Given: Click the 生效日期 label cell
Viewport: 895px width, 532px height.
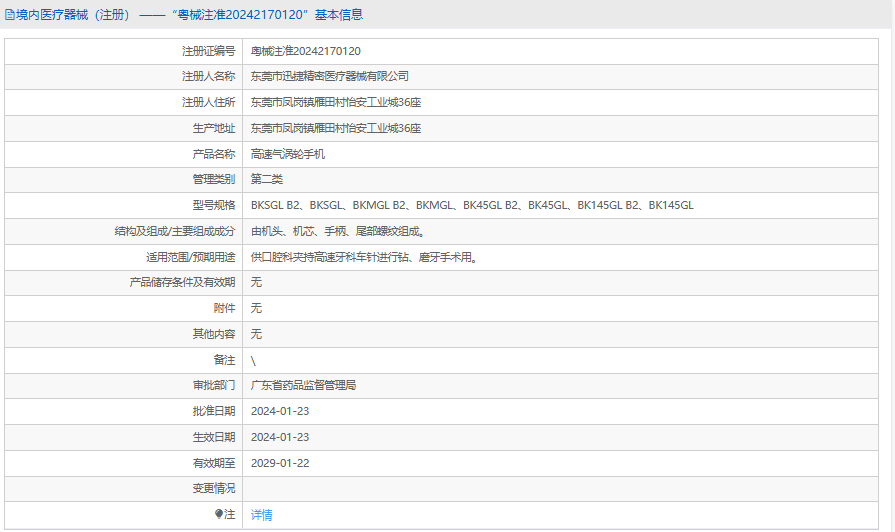Looking at the screenshot, I should tap(124, 437).
